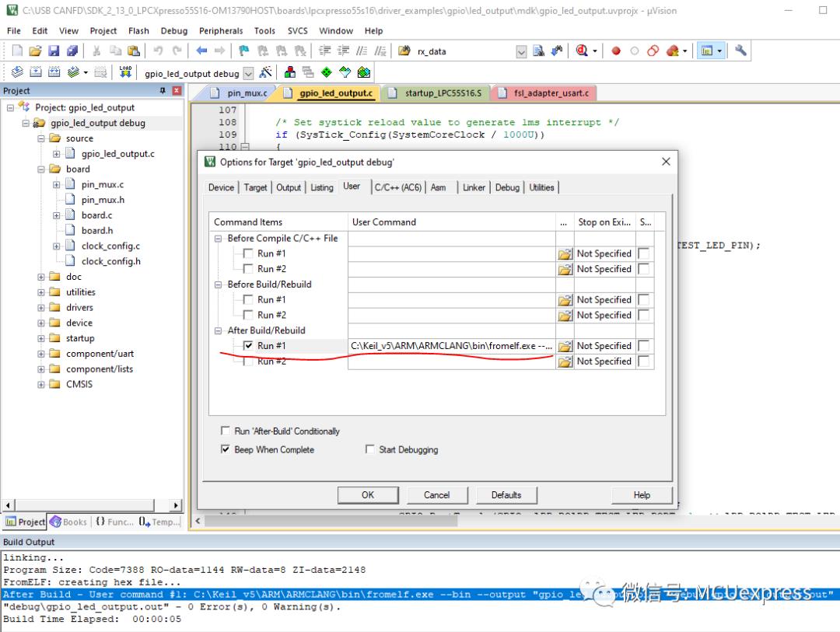Enable Run #2 under Before Build/Rebuild
Screen dimensions: 840x632
click(248, 314)
